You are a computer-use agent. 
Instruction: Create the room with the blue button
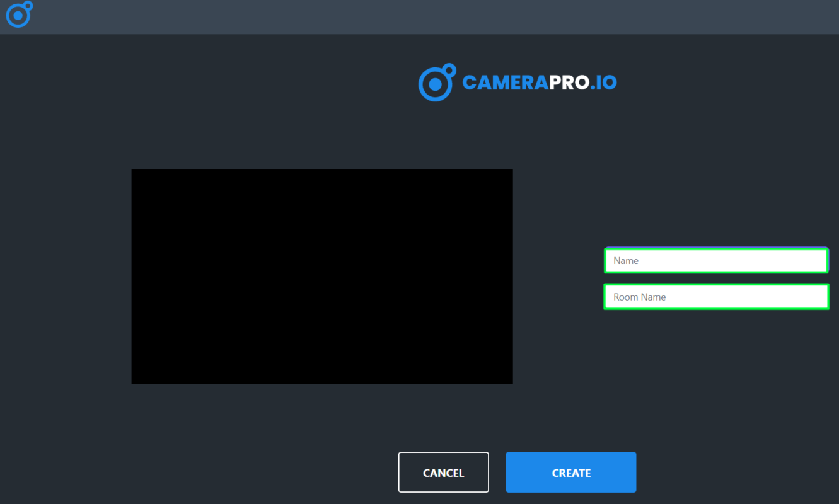point(570,472)
